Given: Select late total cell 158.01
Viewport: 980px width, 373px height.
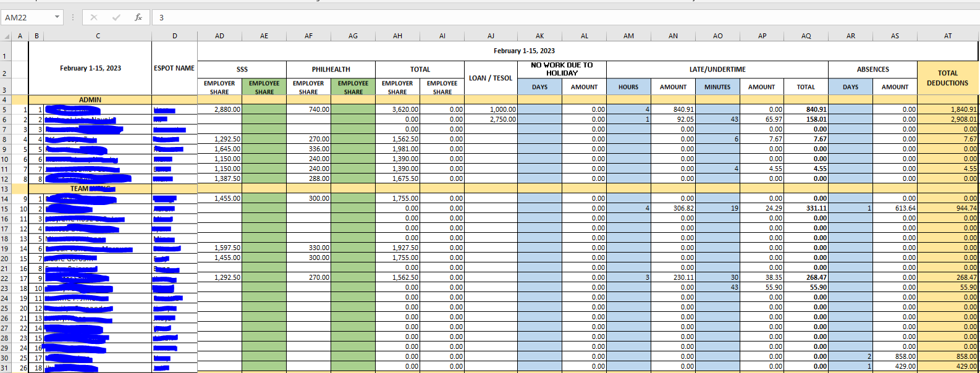Looking at the screenshot, I should coord(806,119).
